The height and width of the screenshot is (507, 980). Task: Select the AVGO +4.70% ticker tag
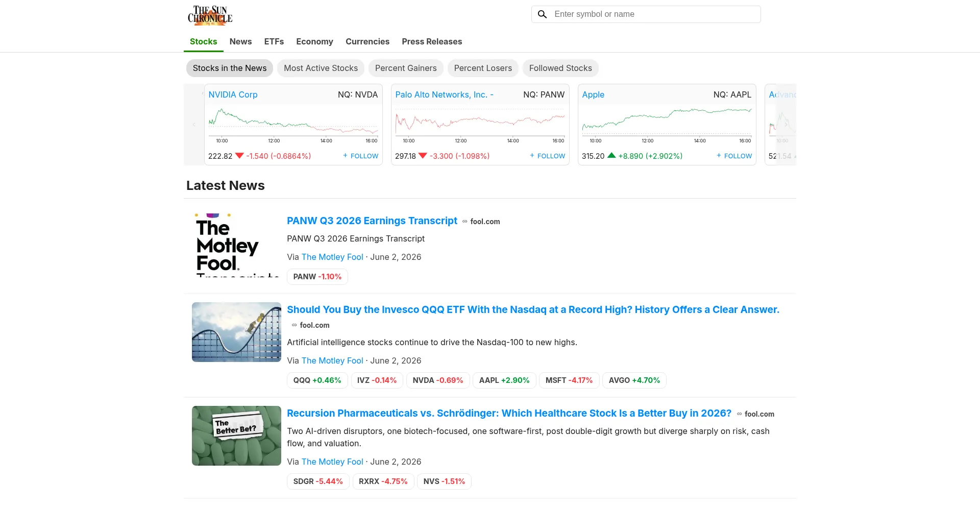point(634,380)
